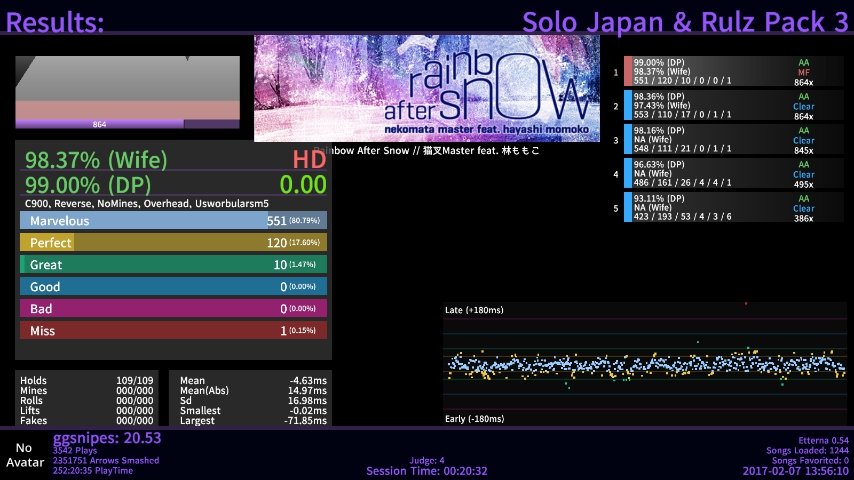Select the Perfect judgment bar
This screenshot has width=854, height=480.
click(x=173, y=242)
